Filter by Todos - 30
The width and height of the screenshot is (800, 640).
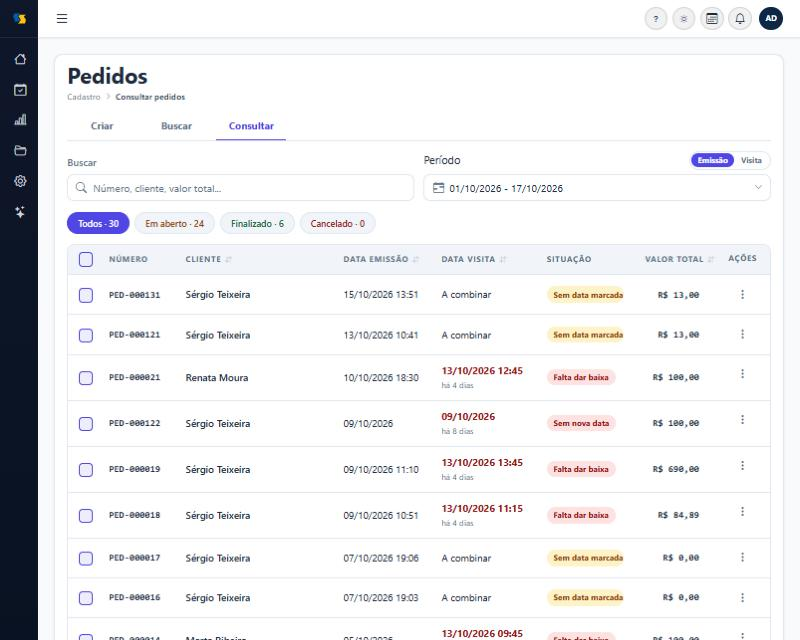pos(98,224)
